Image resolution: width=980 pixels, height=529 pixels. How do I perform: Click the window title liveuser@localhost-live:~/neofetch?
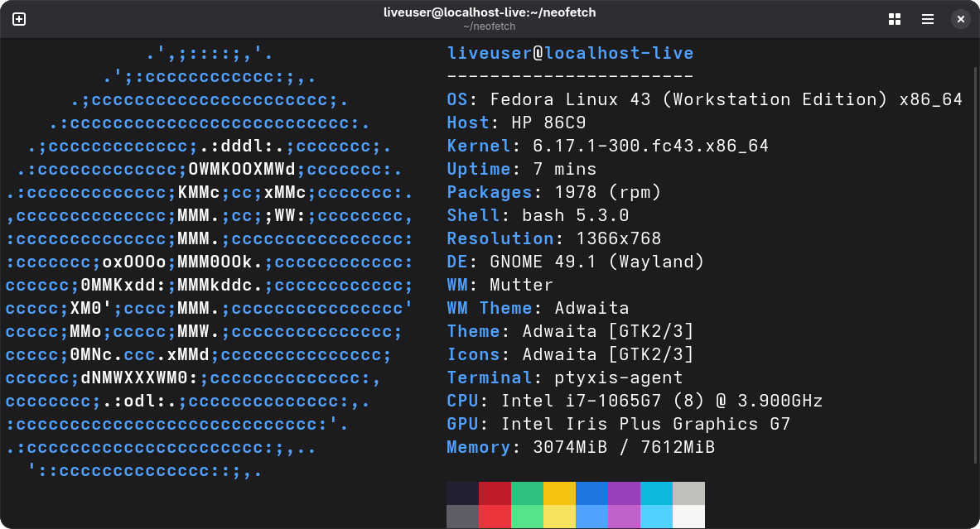(x=490, y=12)
